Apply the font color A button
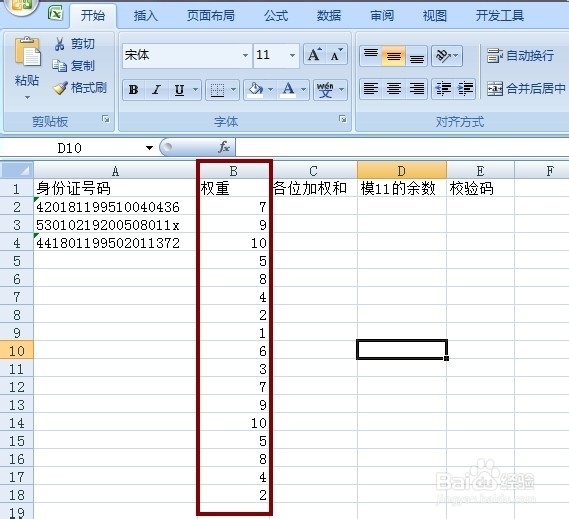This screenshot has height=519, width=569. click(288, 90)
